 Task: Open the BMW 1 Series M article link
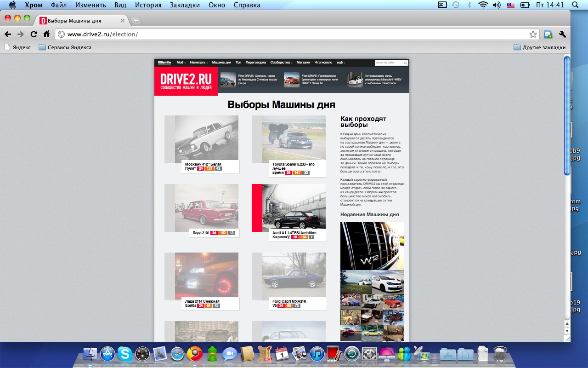click(319, 80)
